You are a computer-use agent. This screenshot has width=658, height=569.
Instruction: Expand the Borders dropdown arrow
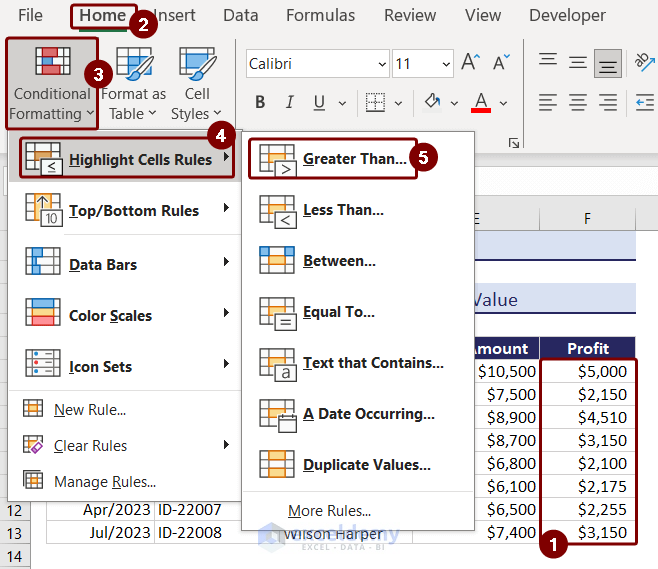click(398, 103)
